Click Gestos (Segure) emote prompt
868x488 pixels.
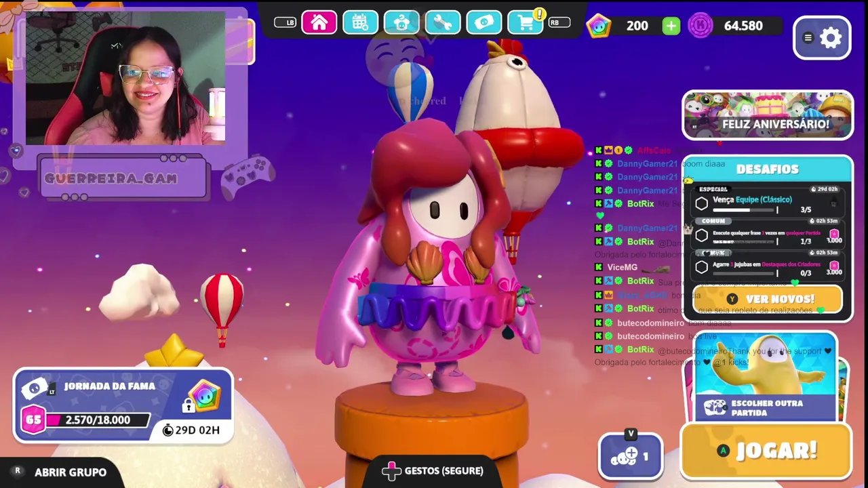click(x=433, y=470)
